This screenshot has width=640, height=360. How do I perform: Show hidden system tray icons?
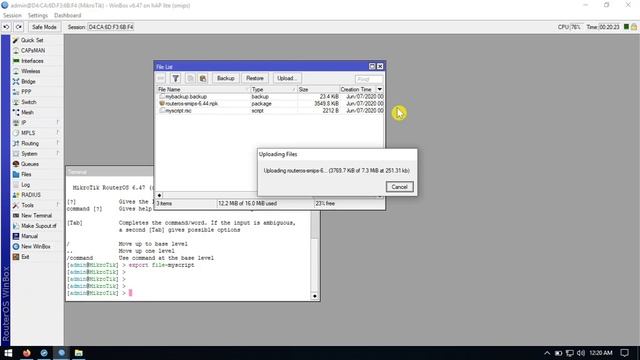tap(547, 353)
